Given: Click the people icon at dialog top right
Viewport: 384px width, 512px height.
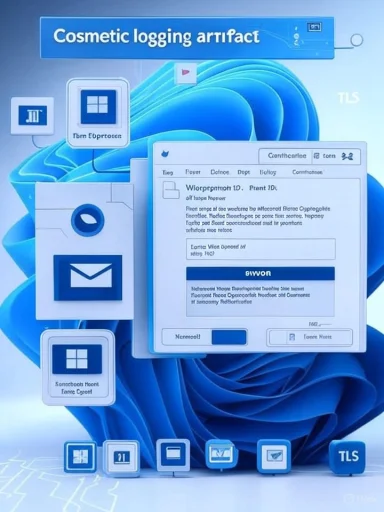Looking at the screenshot, I should coord(347,156).
